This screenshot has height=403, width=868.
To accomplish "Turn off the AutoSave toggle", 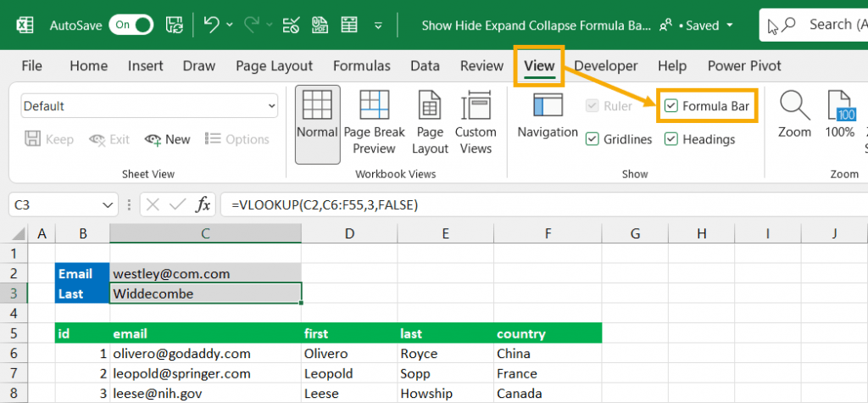I will pos(133,25).
